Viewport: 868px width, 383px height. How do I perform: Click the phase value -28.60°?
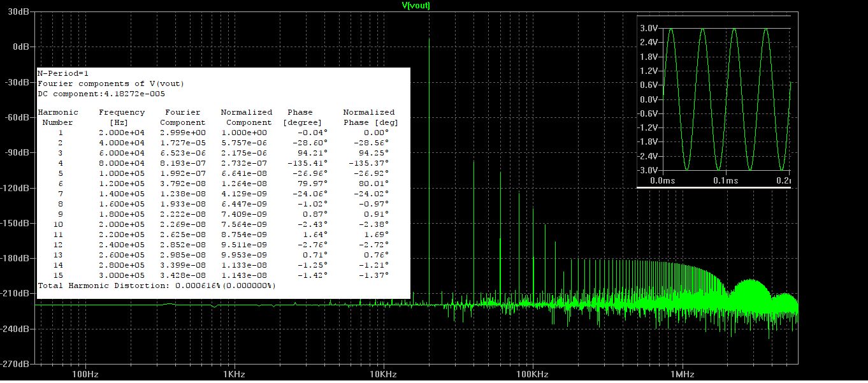tap(310, 143)
